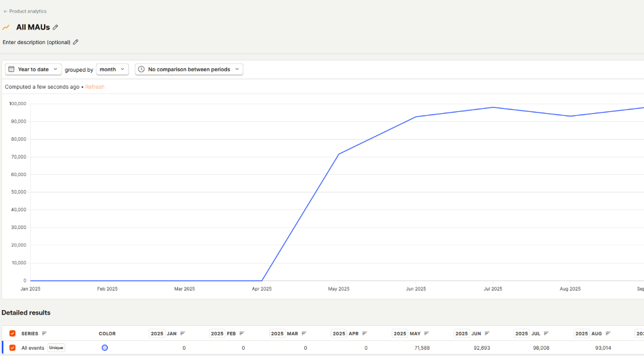
Task: Go back to Product analytics
Action: coord(25,11)
